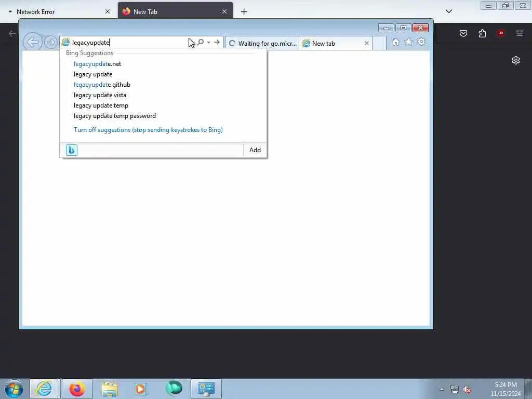Screen dimensions: 532x399
Task: Click Internet Explorer taskbar icon
Action: [x=44, y=389]
